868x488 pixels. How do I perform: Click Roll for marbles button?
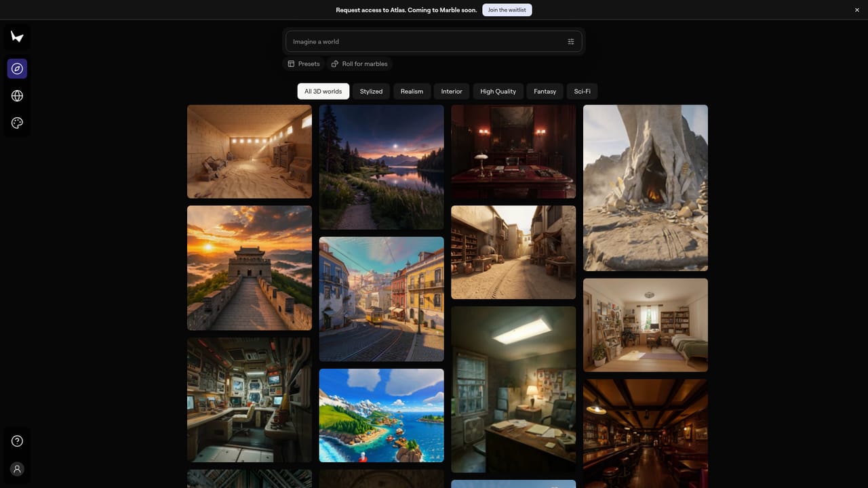[x=359, y=64]
